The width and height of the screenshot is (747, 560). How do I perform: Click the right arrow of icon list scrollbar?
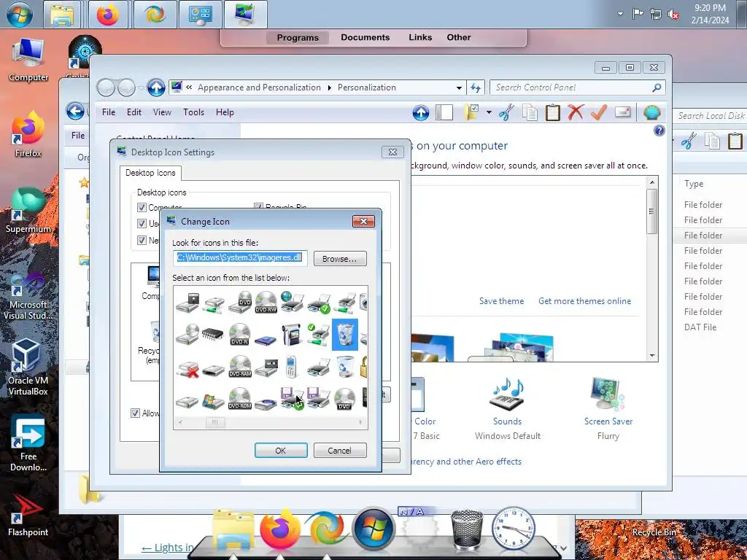click(x=360, y=422)
